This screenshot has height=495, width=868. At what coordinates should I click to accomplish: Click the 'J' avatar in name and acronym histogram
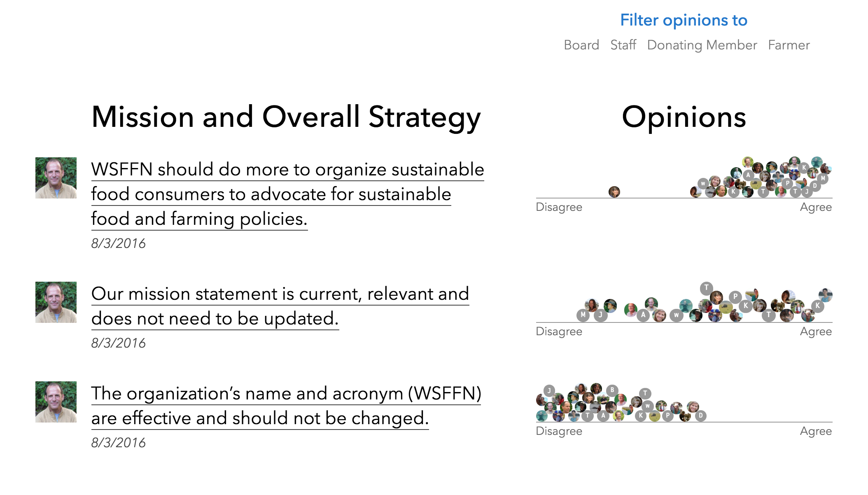point(549,390)
